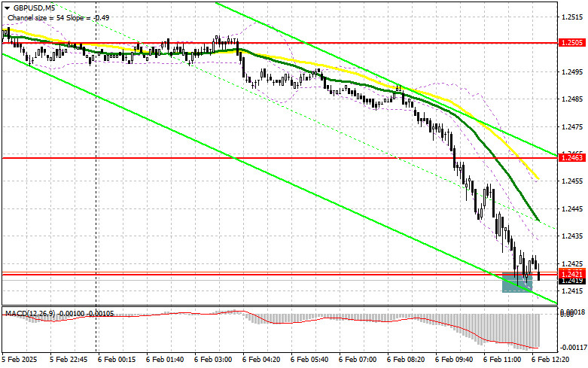The image size is (588, 368).
Task: Click the red 1.2505 price level tag
Action: [x=572, y=42]
